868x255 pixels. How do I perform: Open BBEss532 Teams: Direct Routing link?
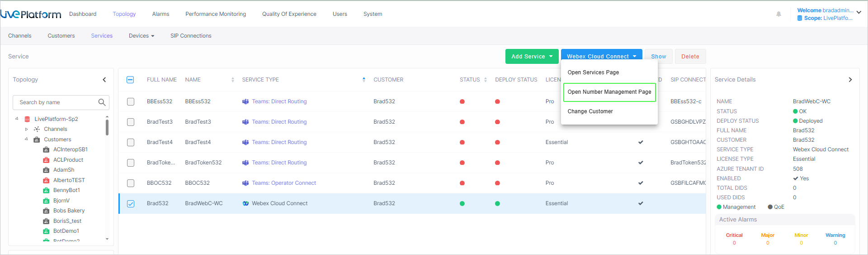(x=279, y=101)
